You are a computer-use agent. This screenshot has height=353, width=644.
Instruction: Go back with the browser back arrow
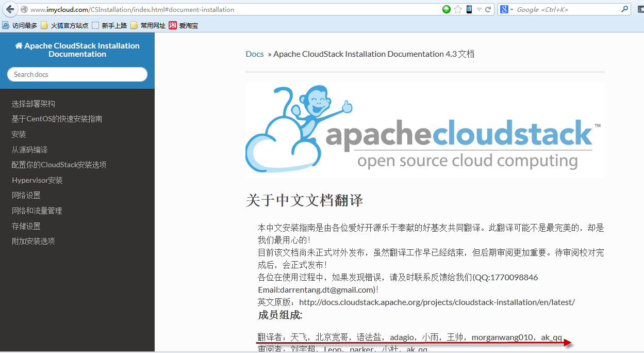10,9
